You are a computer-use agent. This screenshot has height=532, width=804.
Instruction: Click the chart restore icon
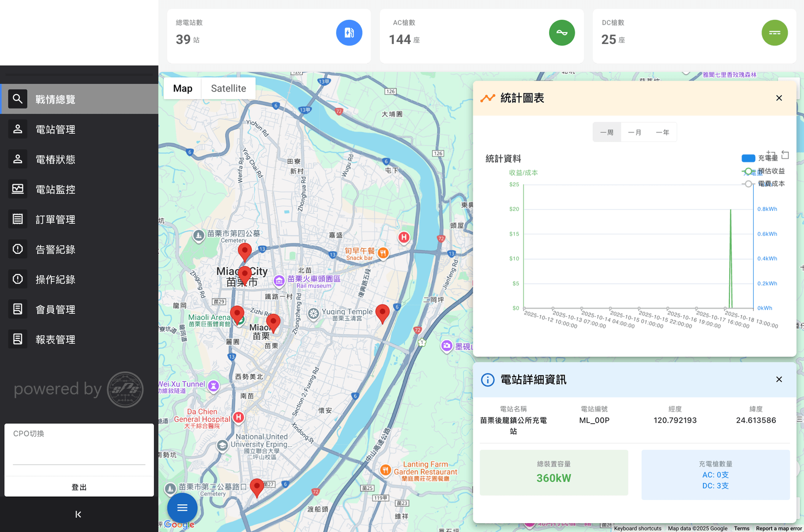pos(785,155)
